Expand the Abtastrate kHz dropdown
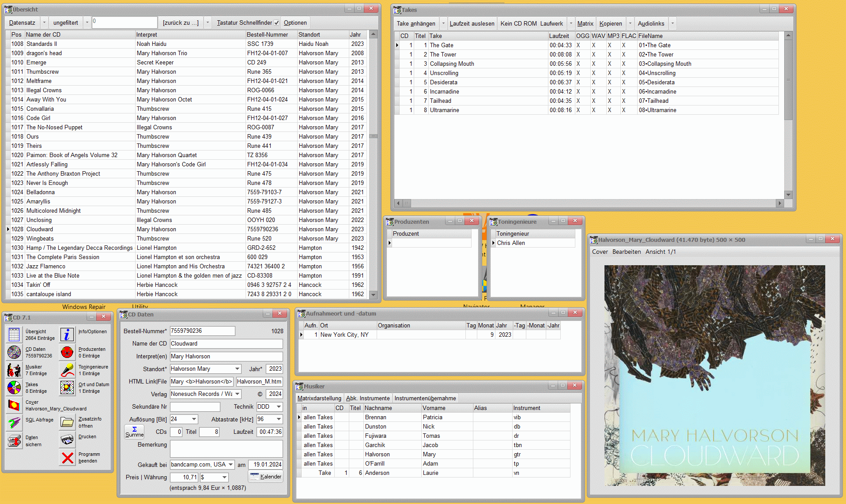This screenshot has height=504, width=846. 279,419
